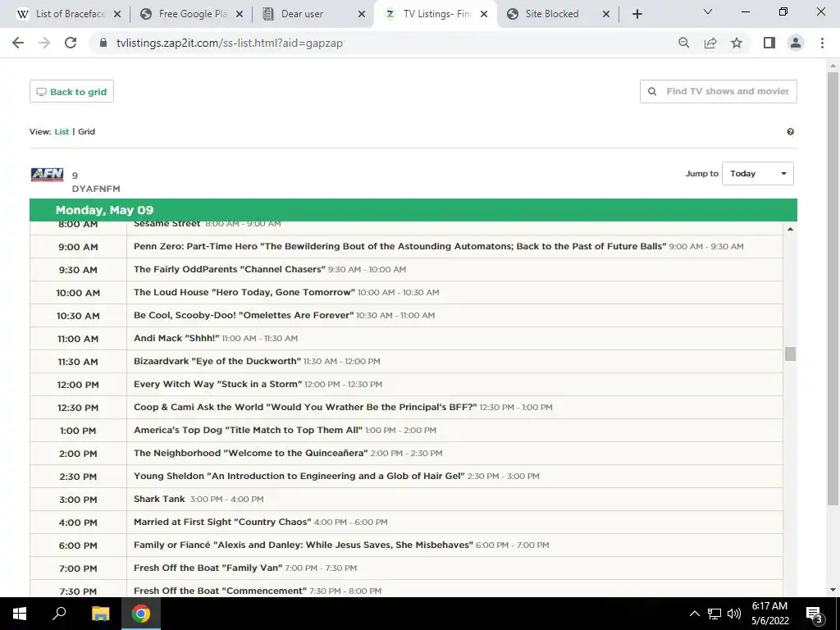The image size is (840, 630).
Task: Click the listings inner scrollbar thumb
Action: click(790, 354)
